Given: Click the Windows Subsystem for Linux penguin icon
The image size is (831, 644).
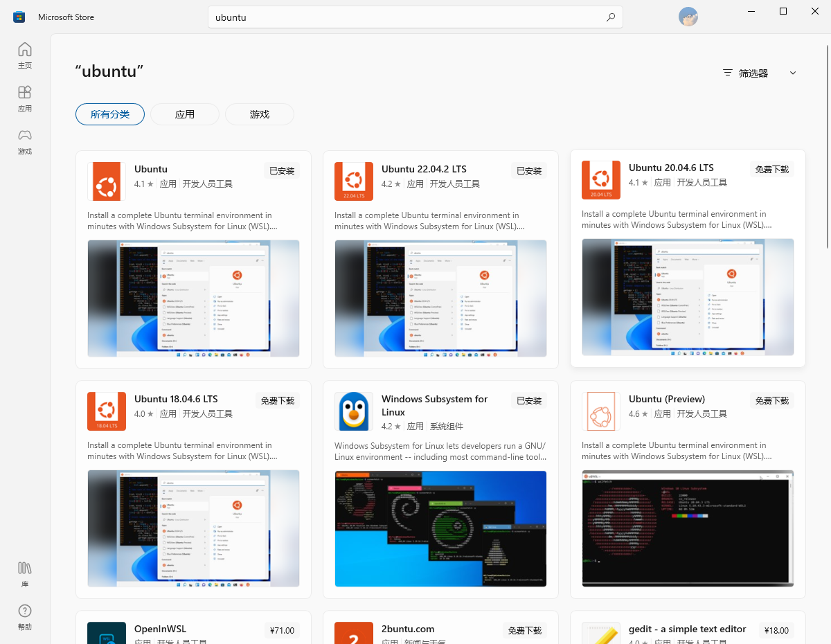Looking at the screenshot, I should coord(353,411).
